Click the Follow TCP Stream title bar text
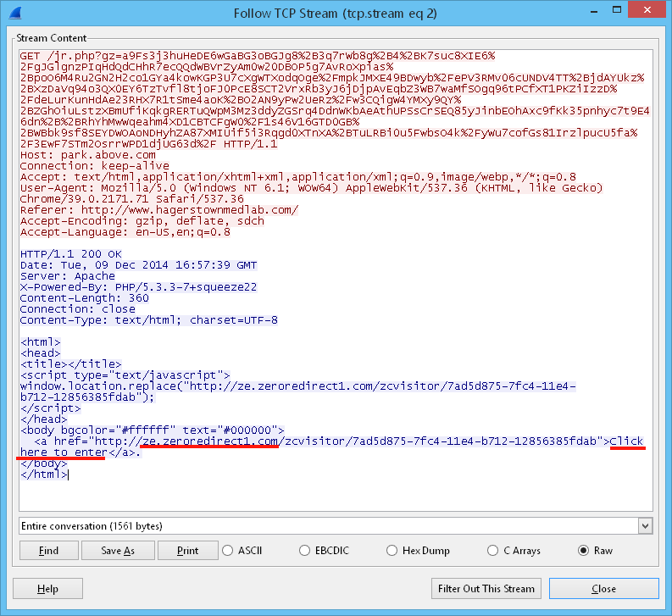The height and width of the screenshot is (616, 672). (336, 14)
